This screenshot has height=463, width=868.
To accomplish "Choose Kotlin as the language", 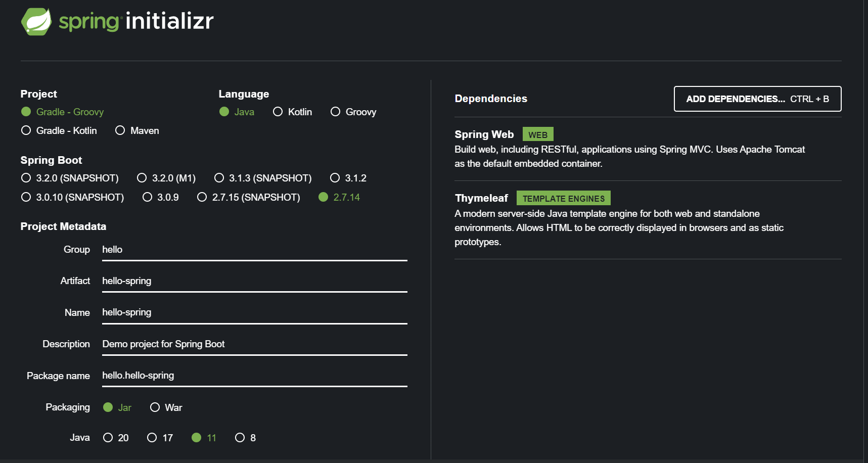I will pyautogui.click(x=292, y=112).
